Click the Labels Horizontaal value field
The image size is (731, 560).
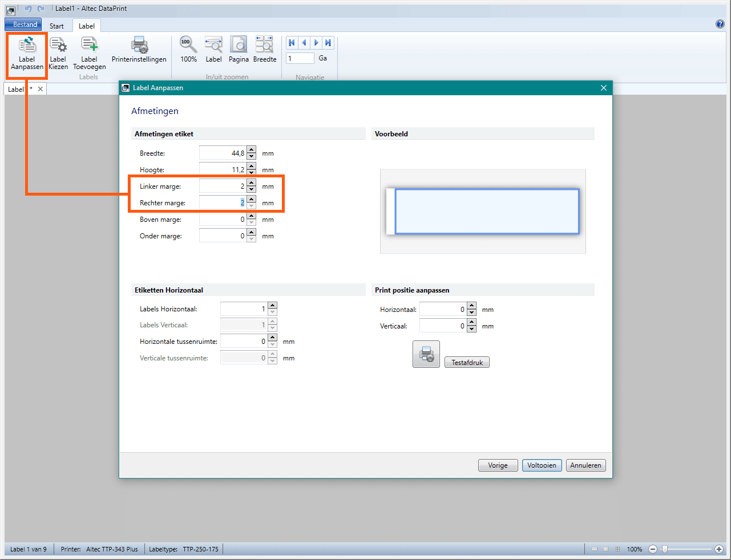[244, 309]
